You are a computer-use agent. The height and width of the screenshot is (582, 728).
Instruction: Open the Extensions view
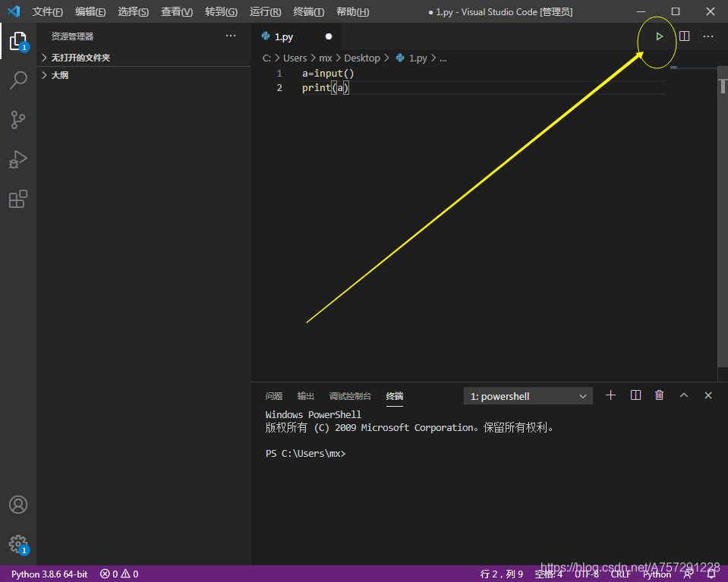coord(18,199)
